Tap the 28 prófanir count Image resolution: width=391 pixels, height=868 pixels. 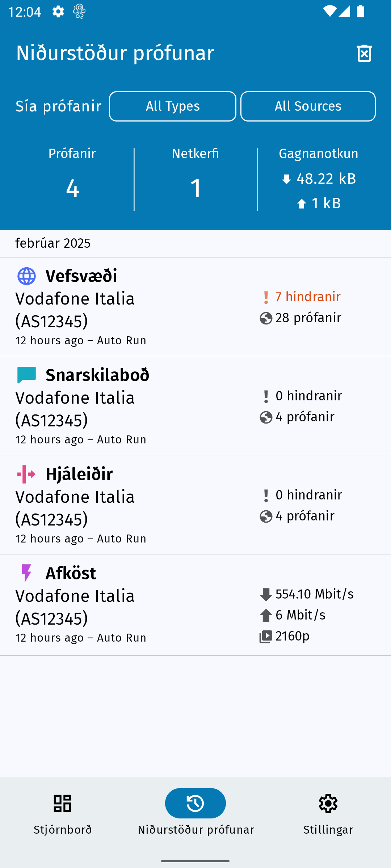[x=308, y=318]
